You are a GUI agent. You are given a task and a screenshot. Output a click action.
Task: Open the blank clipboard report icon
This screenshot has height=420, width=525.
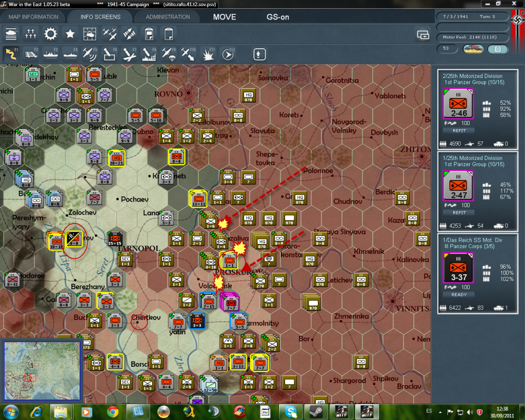point(168,34)
